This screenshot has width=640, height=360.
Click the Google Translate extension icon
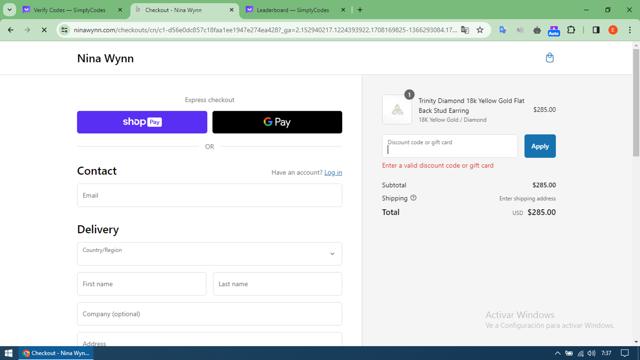click(x=502, y=30)
